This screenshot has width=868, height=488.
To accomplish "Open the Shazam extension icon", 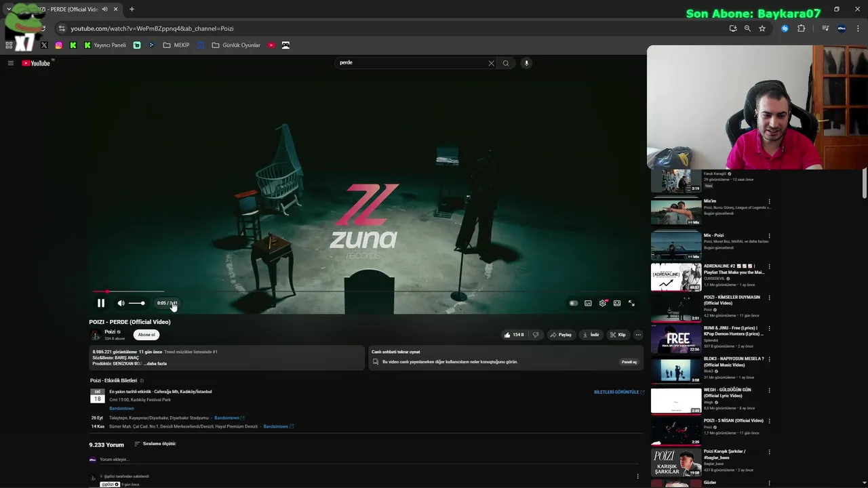I will tap(785, 28).
